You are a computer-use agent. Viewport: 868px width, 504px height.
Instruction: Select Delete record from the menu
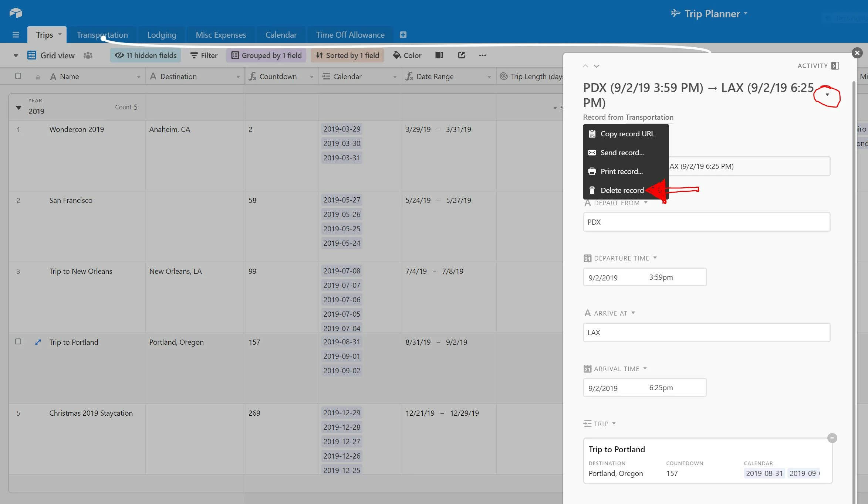[x=622, y=190]
